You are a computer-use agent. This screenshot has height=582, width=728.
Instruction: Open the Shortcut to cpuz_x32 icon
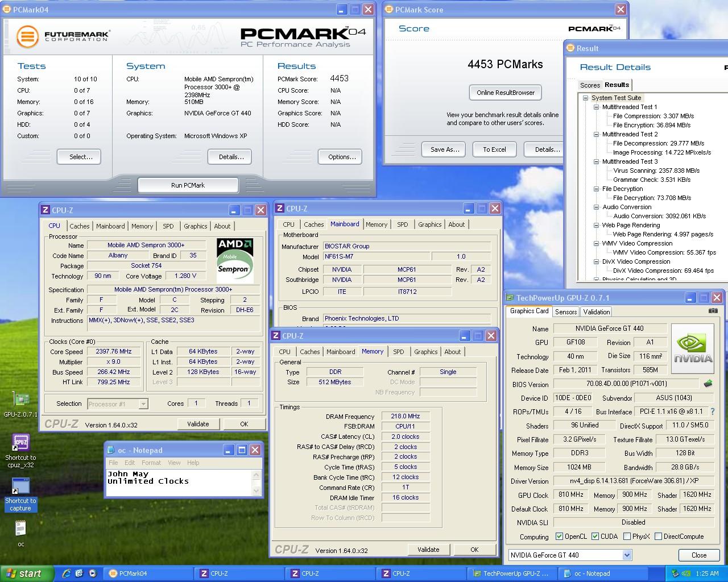tap(20, 443)
